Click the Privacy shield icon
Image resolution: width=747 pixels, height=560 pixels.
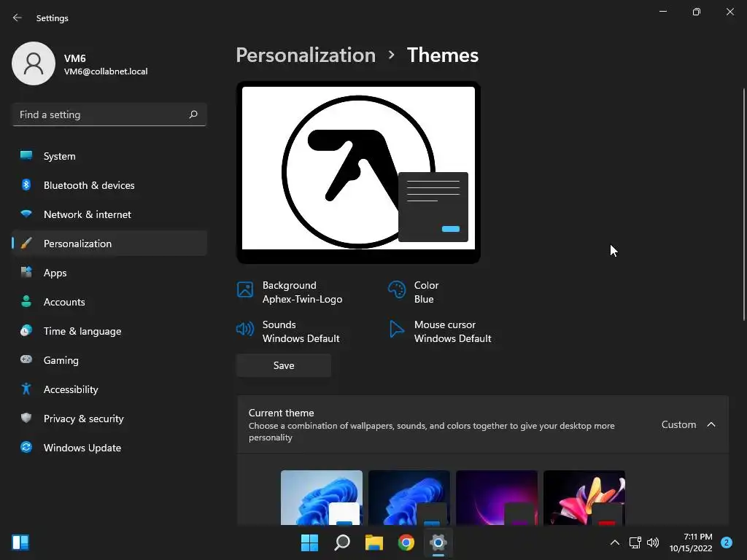coord(26,418)
